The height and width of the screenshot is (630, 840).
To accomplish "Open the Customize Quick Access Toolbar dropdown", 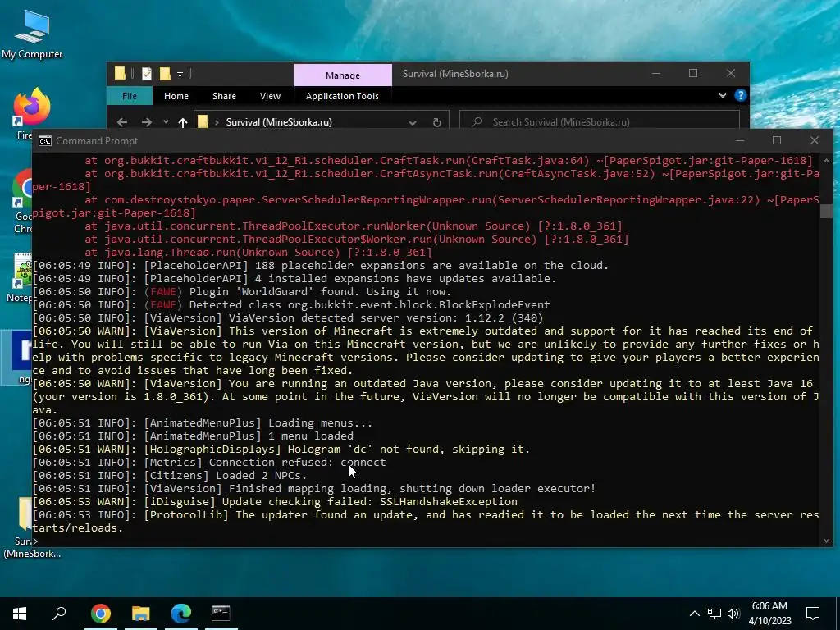I will [180, 75].
